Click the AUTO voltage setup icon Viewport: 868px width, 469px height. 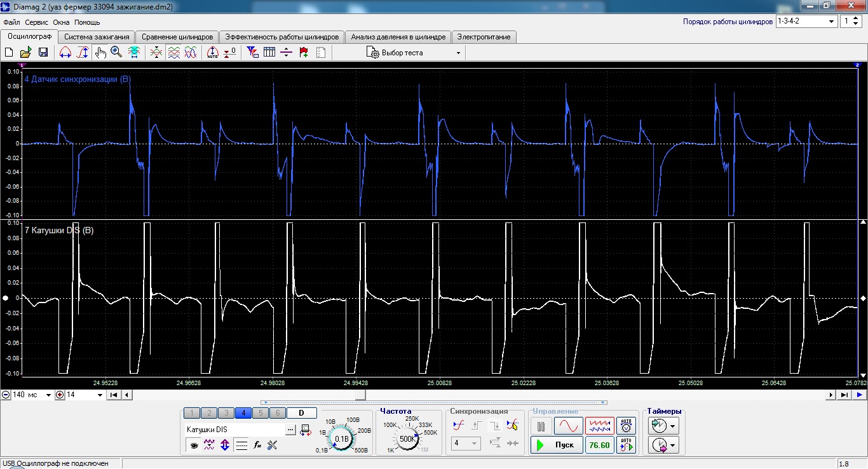(626, 425)
